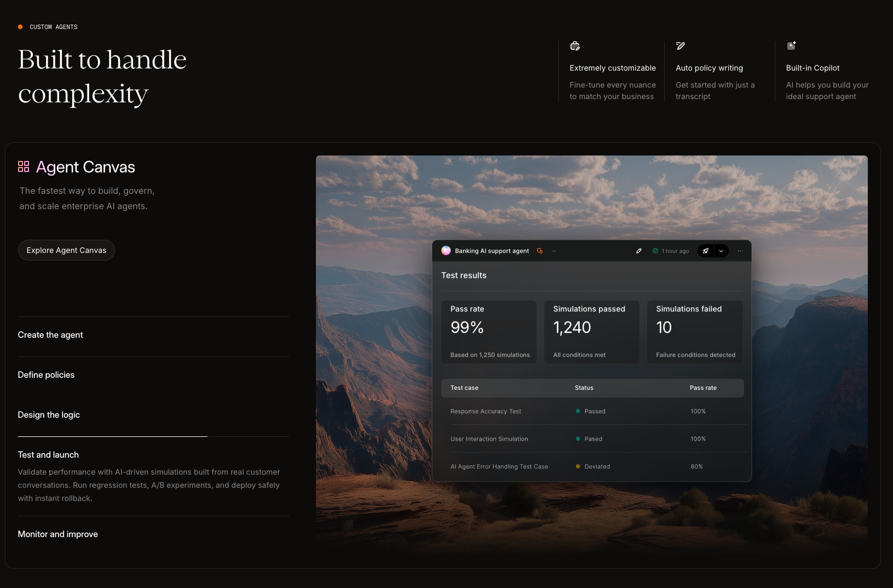Click the Extremely customizable feature title
This screenshot has width=893, height=588.
(613, 68)
